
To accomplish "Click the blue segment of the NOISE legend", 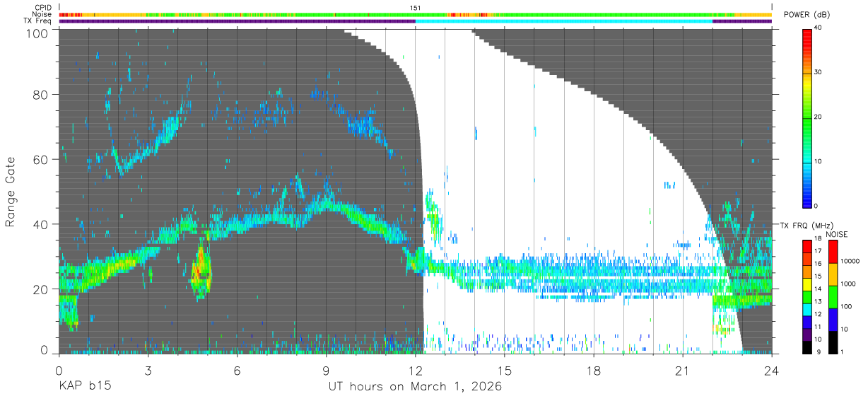I will point(833,319).
